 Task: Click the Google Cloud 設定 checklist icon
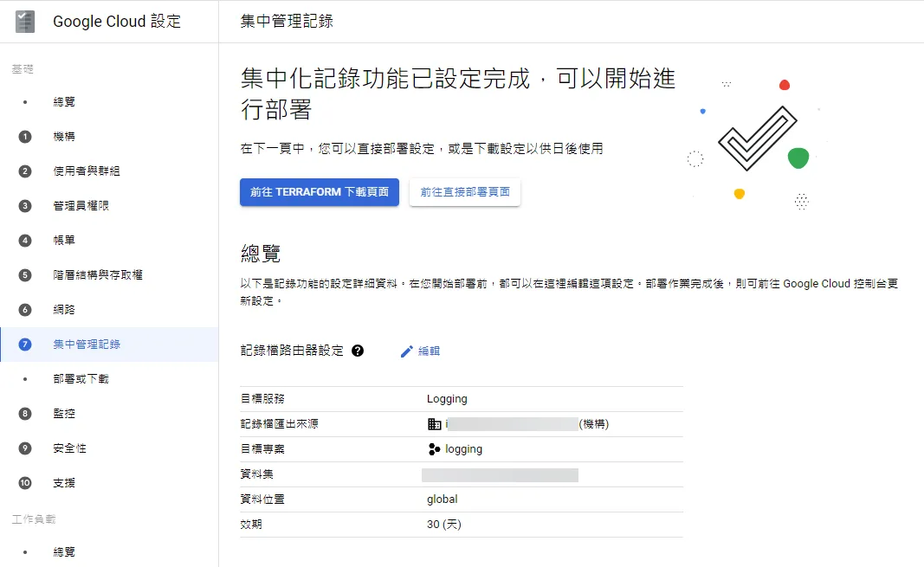coord(25,21)
